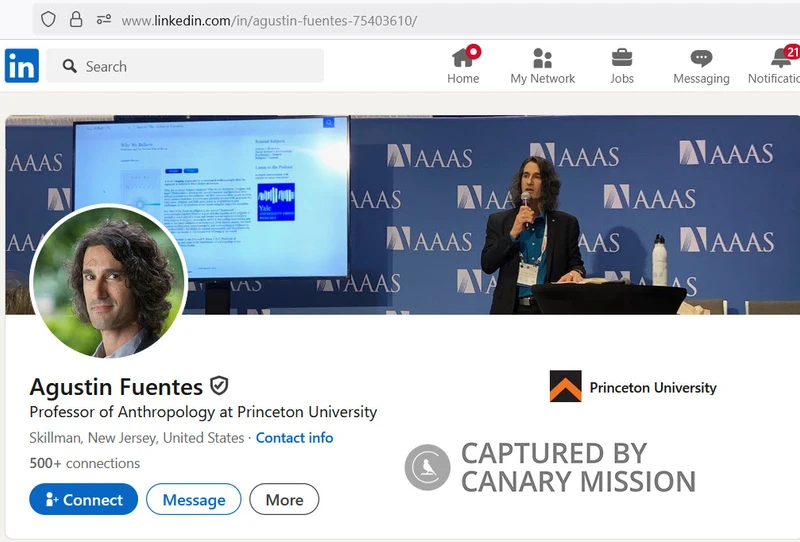
Task: View the 500+ connections link
Action: pos(85,463)
